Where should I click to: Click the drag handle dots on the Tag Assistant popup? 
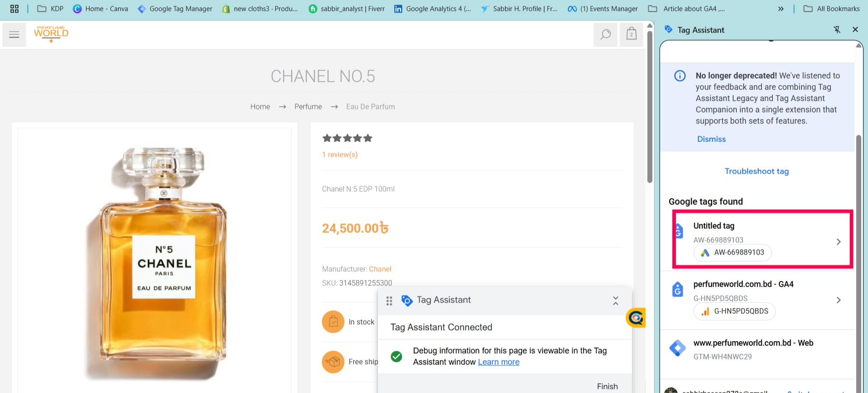click(x=389, y=301)
